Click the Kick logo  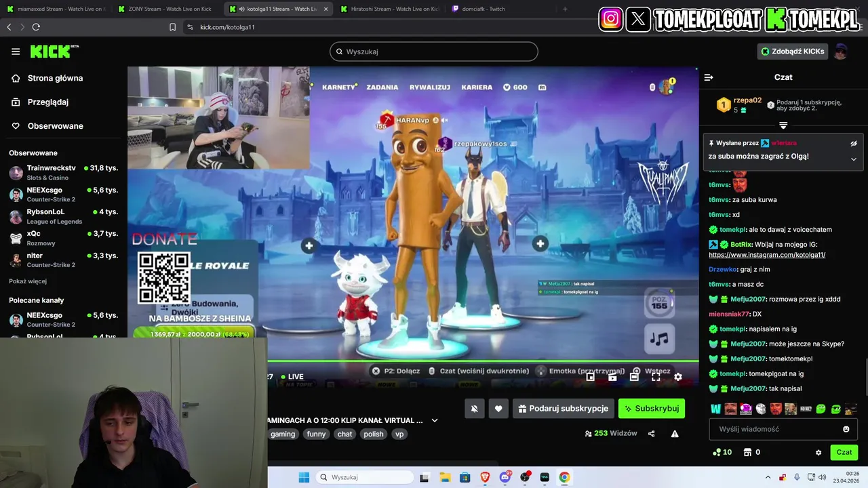pos(54,52)
